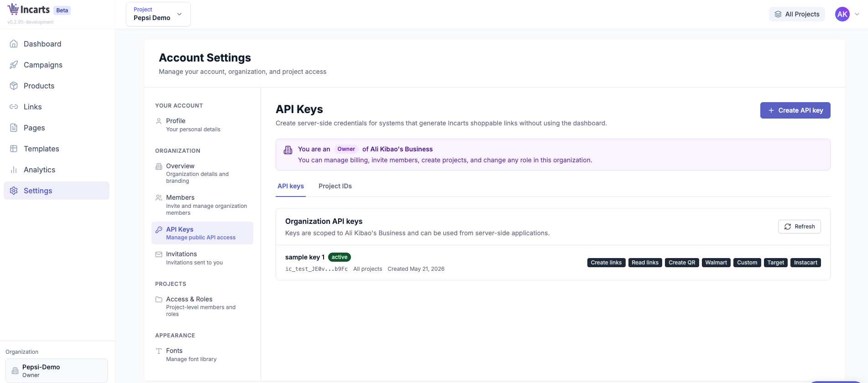This screenshot has width=868, height=383.
Task: Click the Pages document icon
Action: (x=14, y=128)
